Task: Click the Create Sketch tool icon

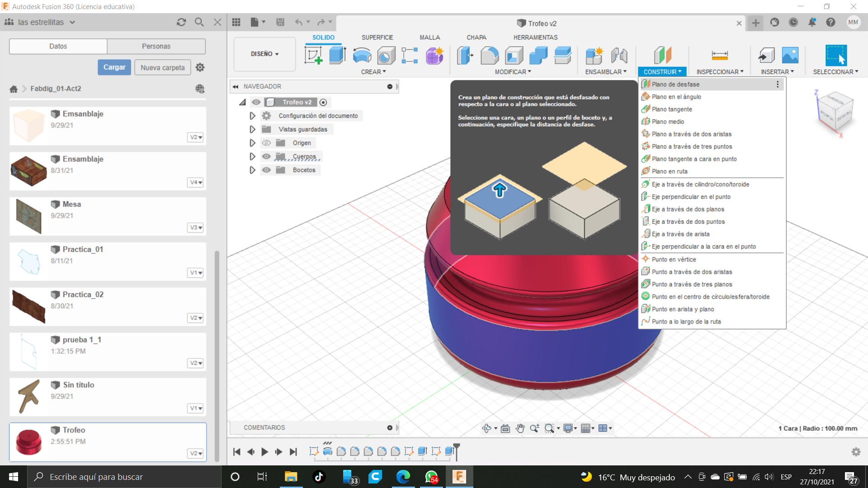Action: pyautogui.click(x=313, y=56)
